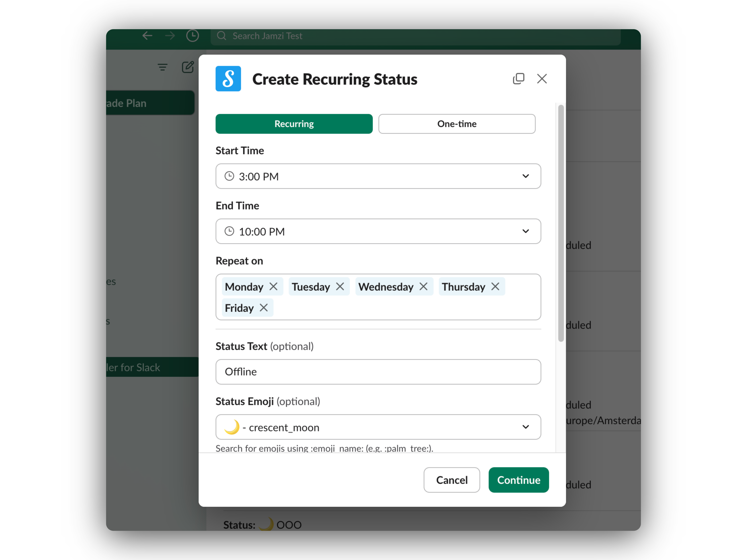Click the Cancel button
Screen dimensions: 747x560
(452, 480)
